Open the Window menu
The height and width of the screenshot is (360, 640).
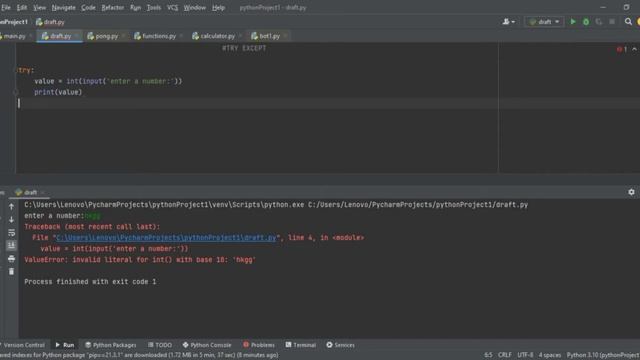click(195, 7)
